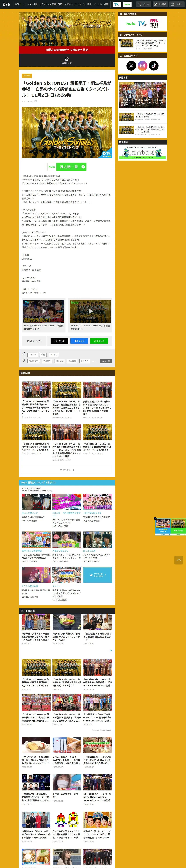Open the entax 関連媒体 banner
The width and height of the screenshot is (186, 868).
[x=142, y=152]
